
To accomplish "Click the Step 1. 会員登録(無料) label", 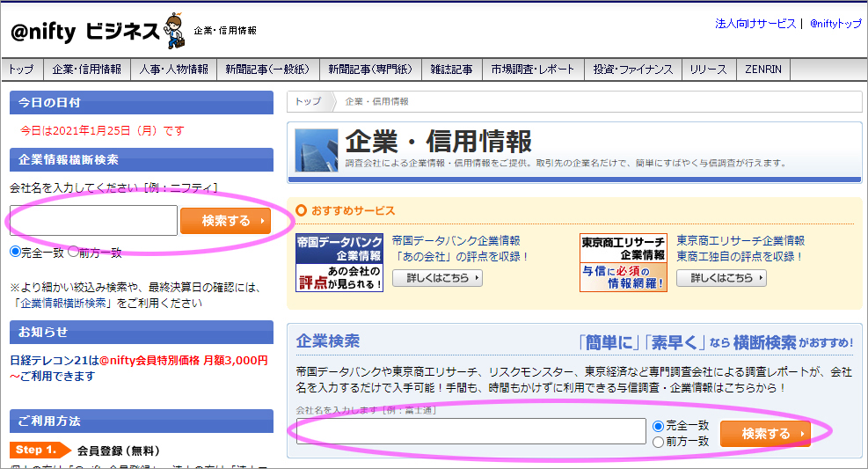I will (x=85, y=451).
